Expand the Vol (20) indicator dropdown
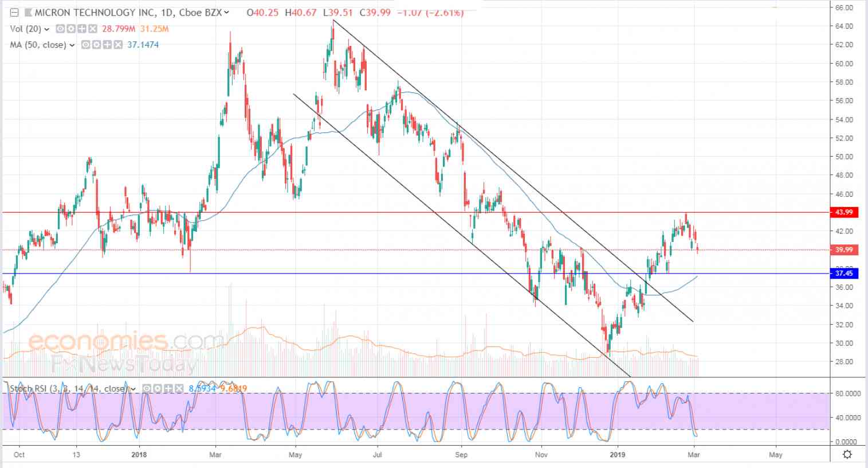The image size is (868, 468). 46,29
